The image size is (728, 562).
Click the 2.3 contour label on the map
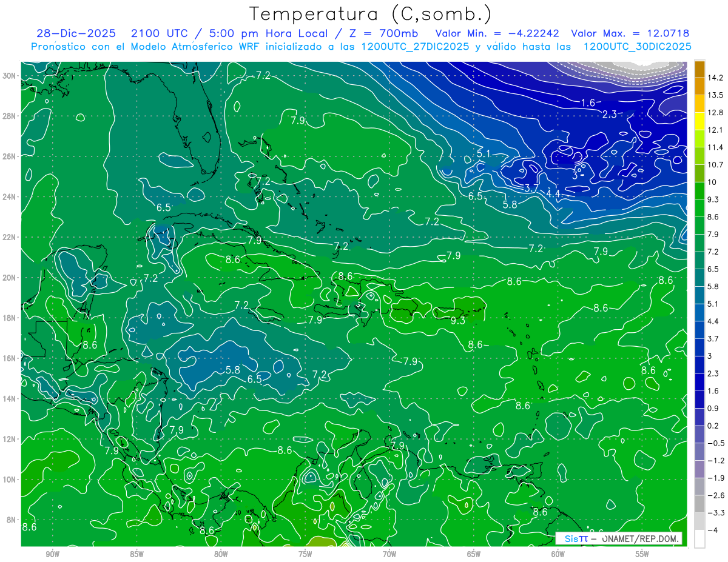[x=610, y=114]
